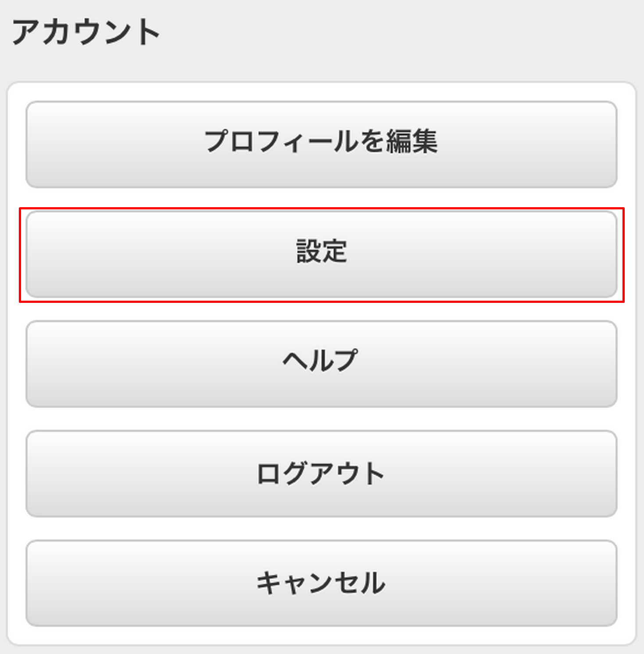
Task: Open 設定 from the account menu
Action: coord(322,254)
